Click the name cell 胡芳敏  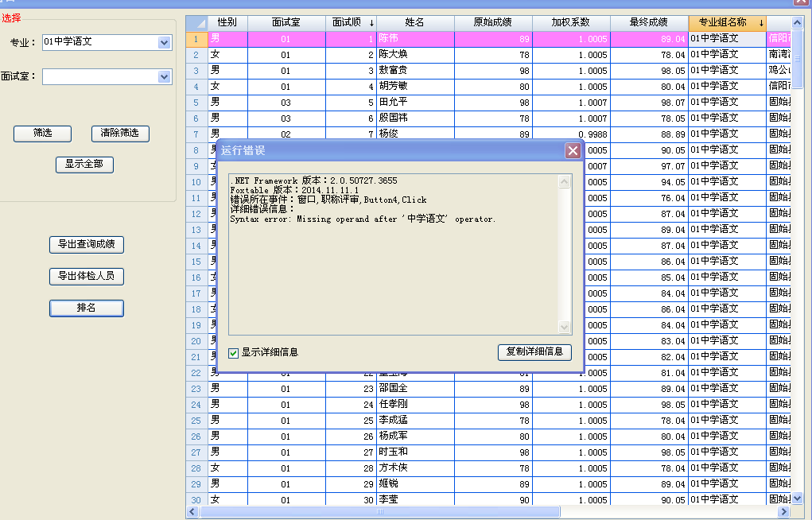[x=415, y=87]
